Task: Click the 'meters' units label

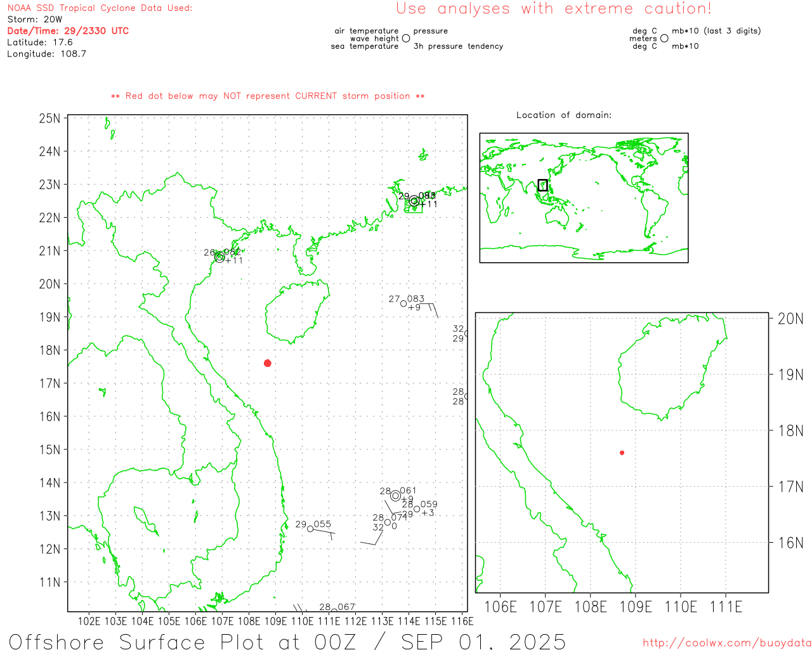Action: click(643, 39)
